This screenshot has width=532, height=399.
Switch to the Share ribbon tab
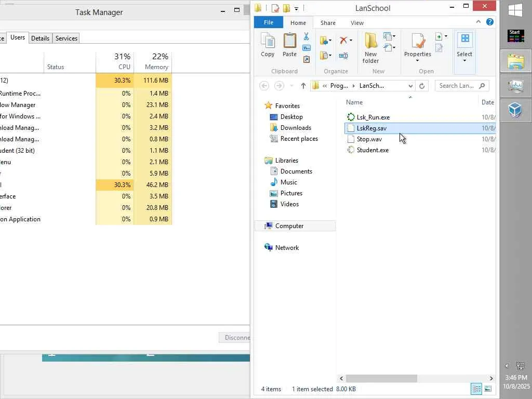click(328, 23)
